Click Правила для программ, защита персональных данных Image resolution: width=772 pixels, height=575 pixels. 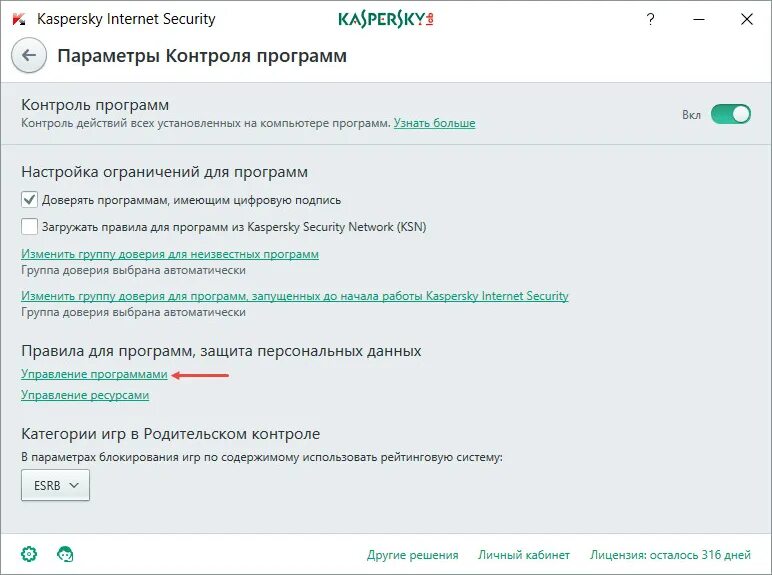[x=221, y=351]
